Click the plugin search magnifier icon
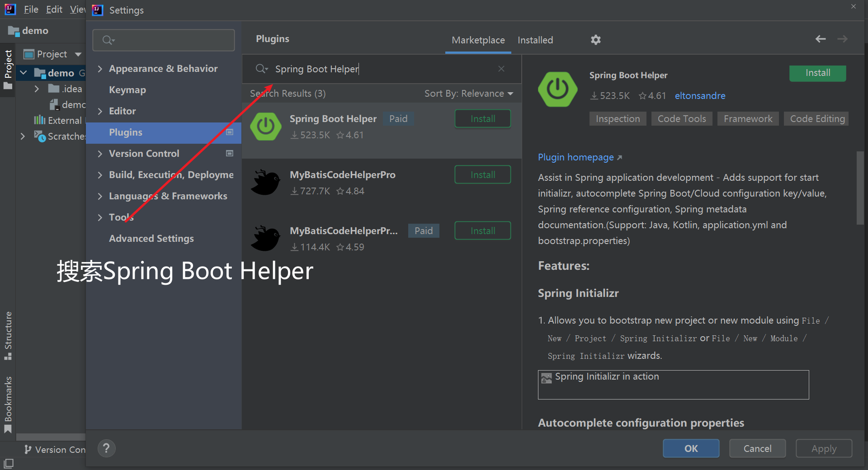 click(x=262, y=69)
